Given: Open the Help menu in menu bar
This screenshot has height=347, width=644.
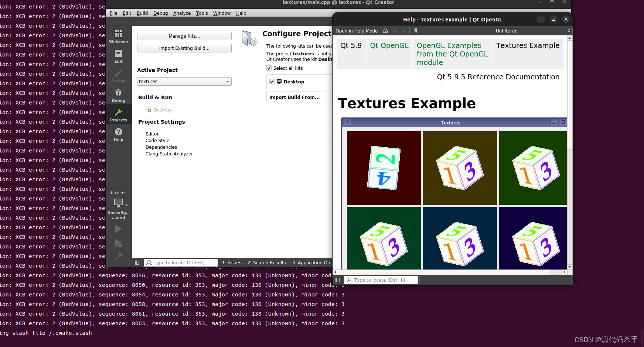Looking at the screenshot, I should [x=241, y=13].
